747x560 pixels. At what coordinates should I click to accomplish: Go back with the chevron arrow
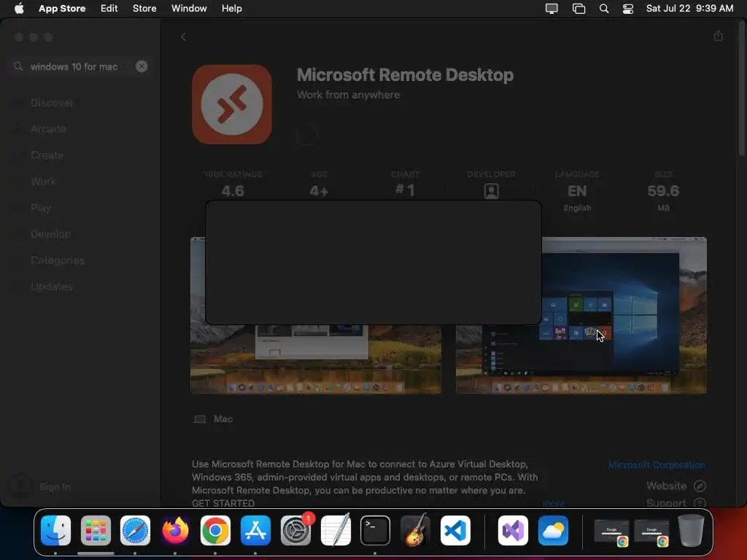pyautogui.click(x=183, y=36)
